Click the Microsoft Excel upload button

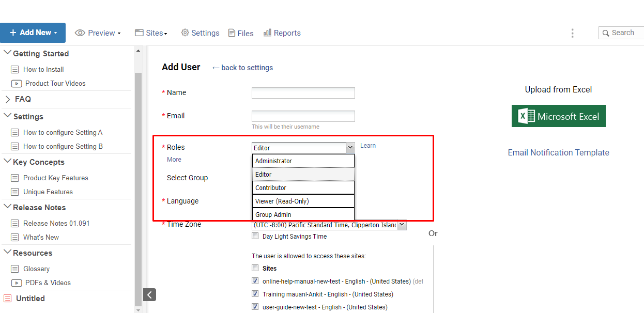click(x=559, y=116)
